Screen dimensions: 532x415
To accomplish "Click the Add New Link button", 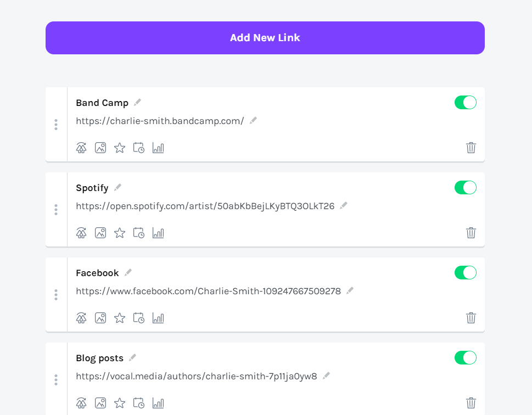I will 265,38.
